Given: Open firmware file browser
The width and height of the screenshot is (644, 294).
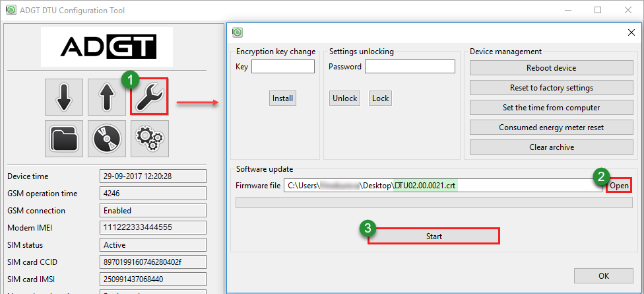Looking at the screenshot, I should 619,186.
